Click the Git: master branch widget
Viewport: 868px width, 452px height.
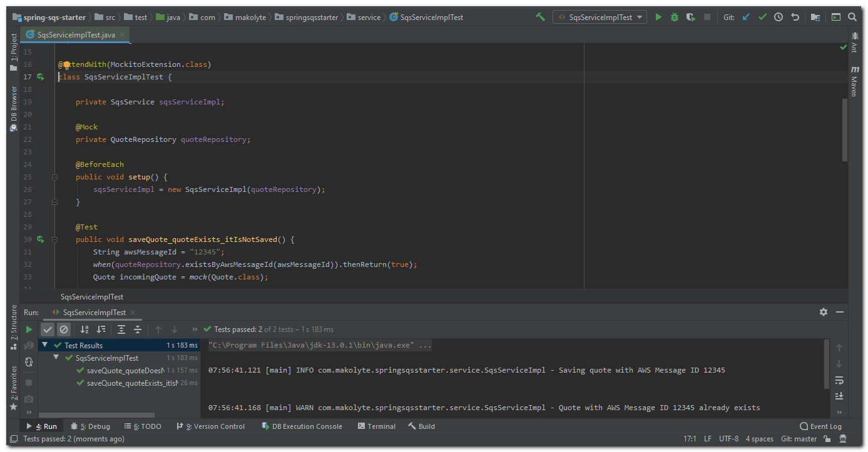[799, 439]
